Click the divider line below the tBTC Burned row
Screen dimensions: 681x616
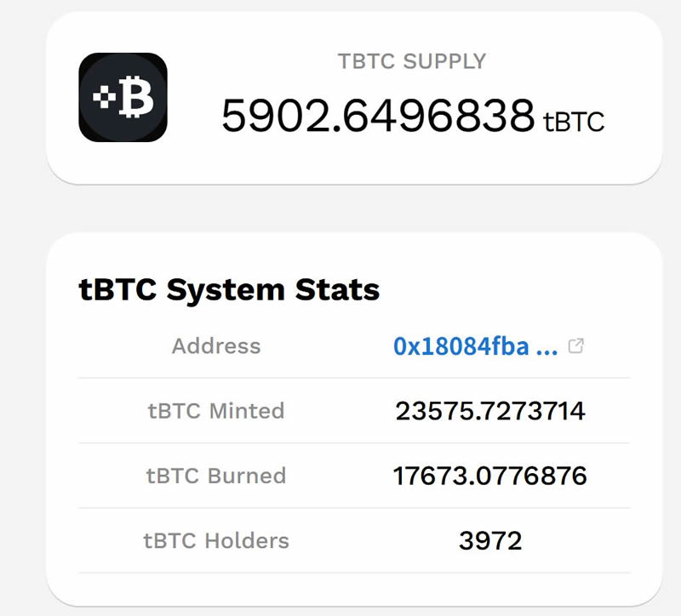354,508
